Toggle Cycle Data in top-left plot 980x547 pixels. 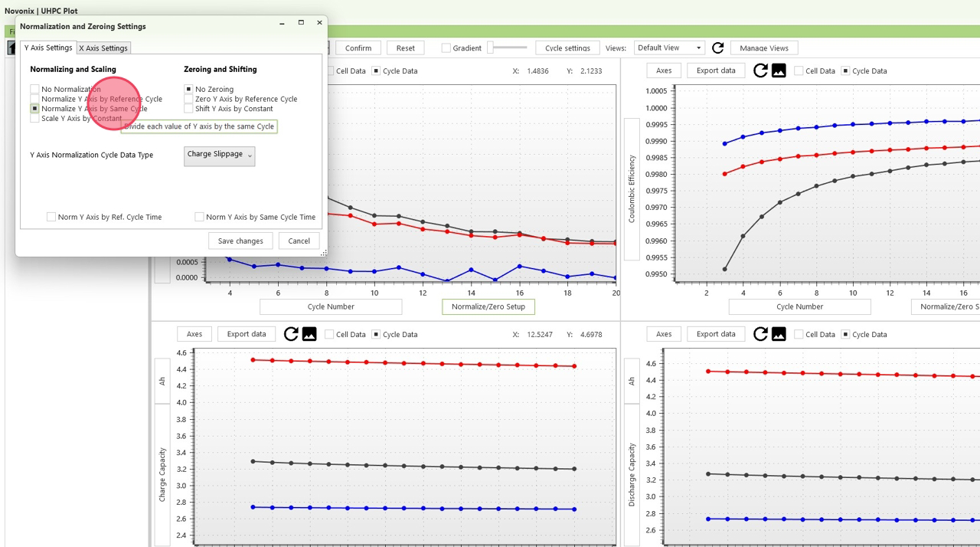tap(376, 70)
